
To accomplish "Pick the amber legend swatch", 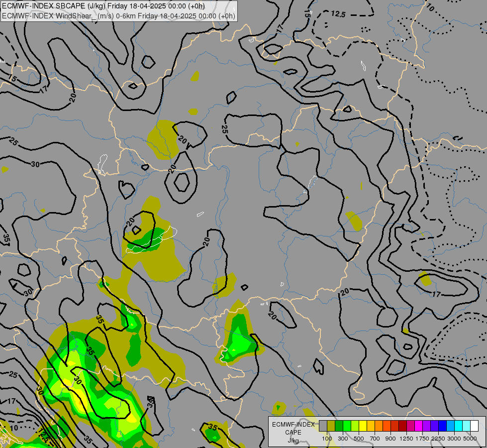I will (x=371, y=426).
